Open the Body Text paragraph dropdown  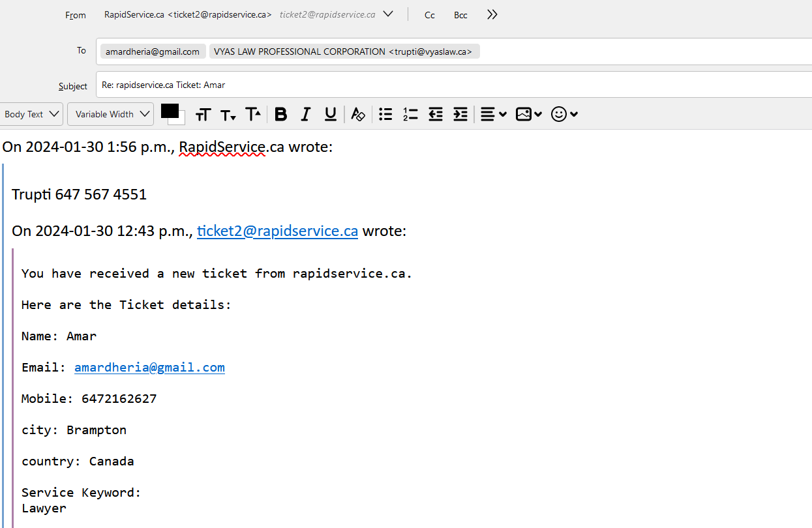pyautogui.click(x=32, y=114)
